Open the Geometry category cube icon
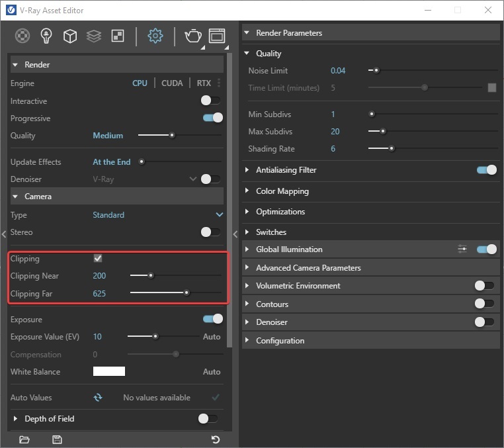This screenshot has height=448, width=504. pos(70,36)
